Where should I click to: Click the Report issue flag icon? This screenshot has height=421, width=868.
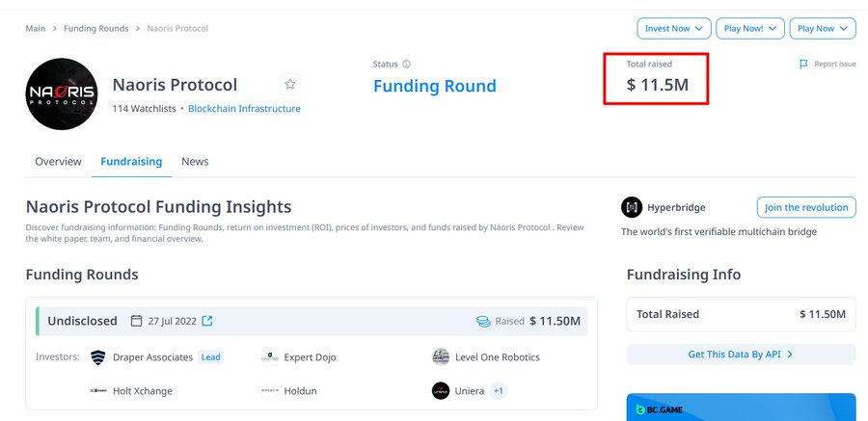pos(803,65)
